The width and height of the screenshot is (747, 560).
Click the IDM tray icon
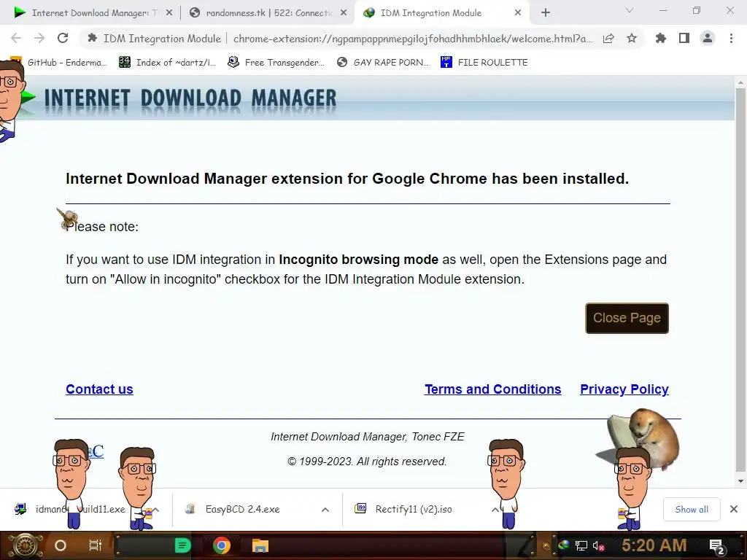click(x=564, y=545)
